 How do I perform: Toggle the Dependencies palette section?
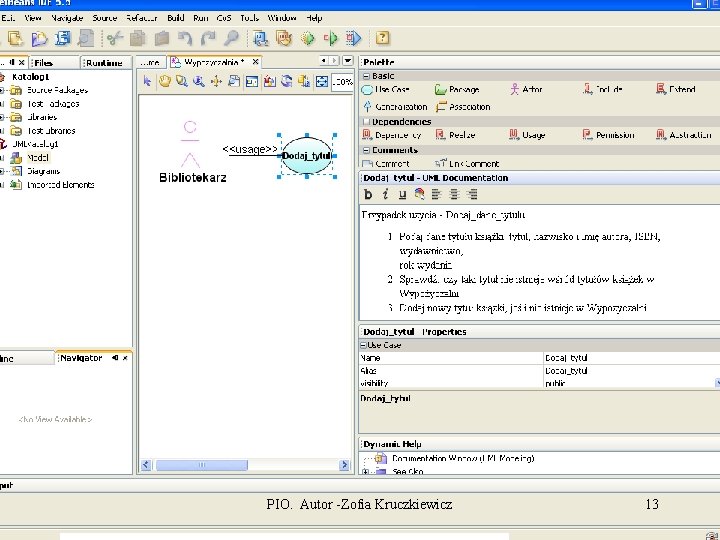coord(366,122)
